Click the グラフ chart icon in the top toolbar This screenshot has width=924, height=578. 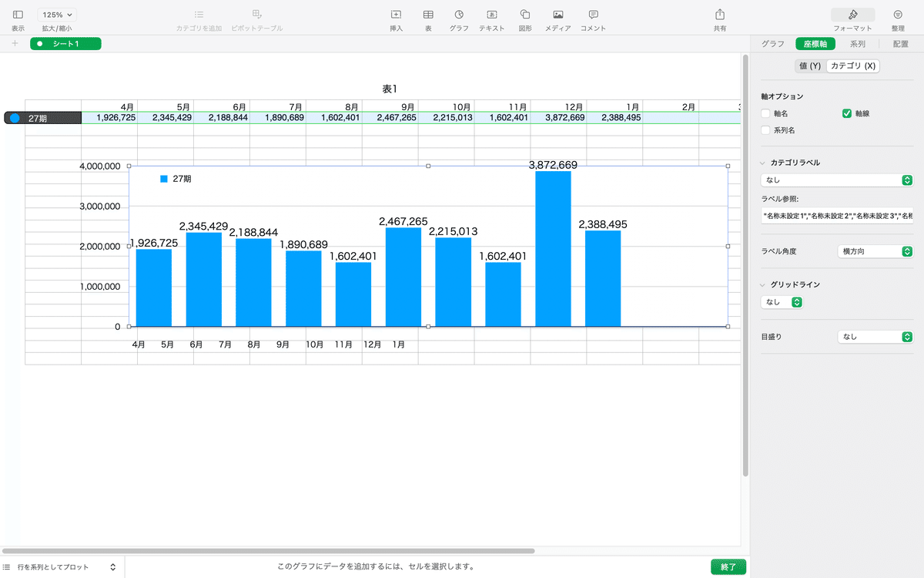click(459, 15)
